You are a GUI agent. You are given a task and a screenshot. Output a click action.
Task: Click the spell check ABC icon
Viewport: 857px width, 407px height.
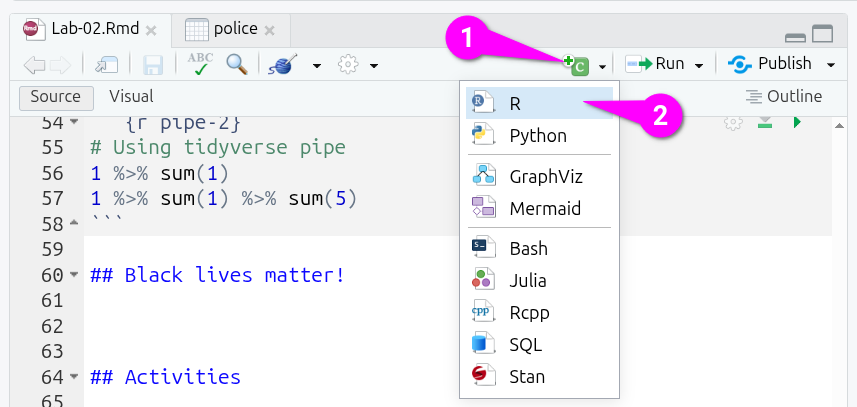tap(200, 65)
